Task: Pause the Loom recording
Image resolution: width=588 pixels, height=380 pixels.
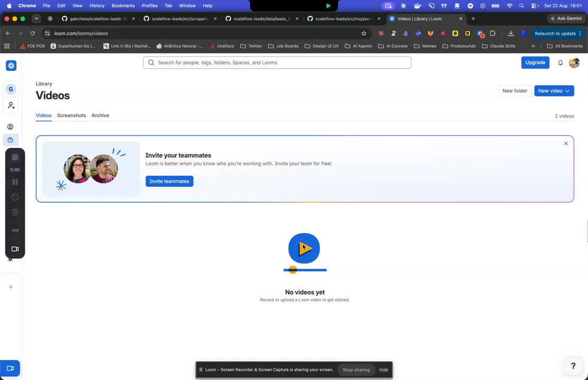Action: click(15, 182)
